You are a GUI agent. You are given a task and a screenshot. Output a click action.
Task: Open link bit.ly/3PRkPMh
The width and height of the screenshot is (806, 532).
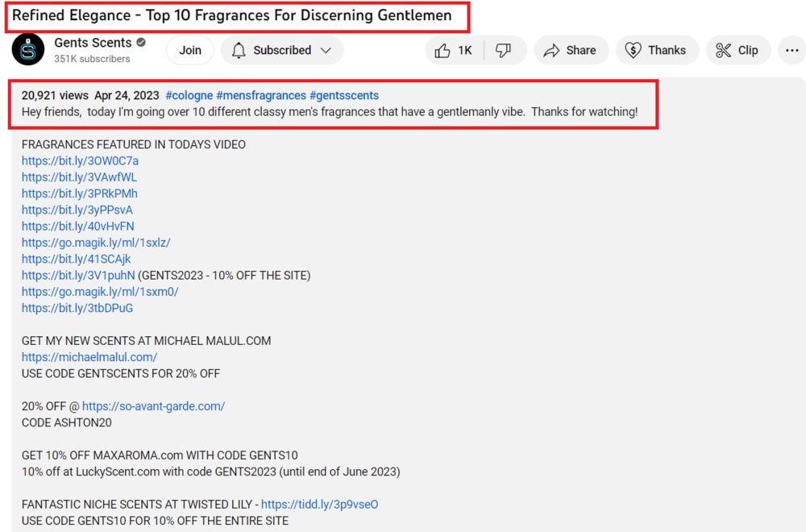(80, 193)
